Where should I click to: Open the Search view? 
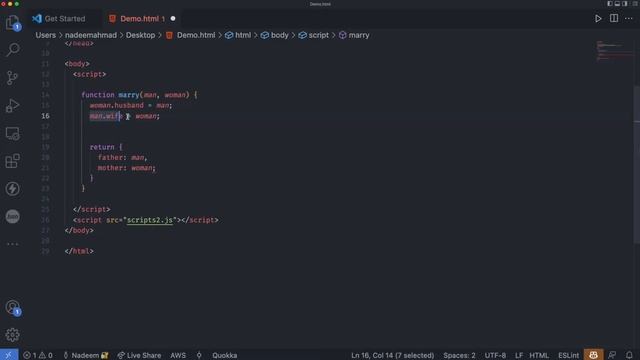(x=12, y=50)
